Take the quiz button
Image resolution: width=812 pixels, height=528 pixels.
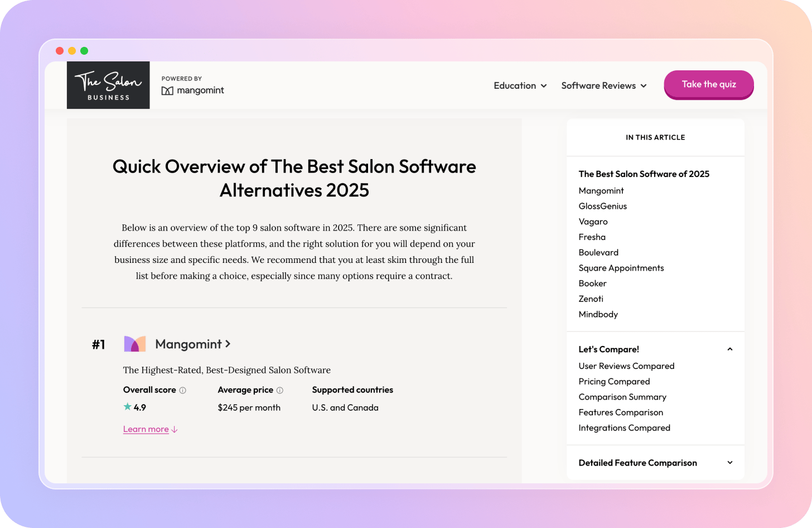tap(709, 84)
